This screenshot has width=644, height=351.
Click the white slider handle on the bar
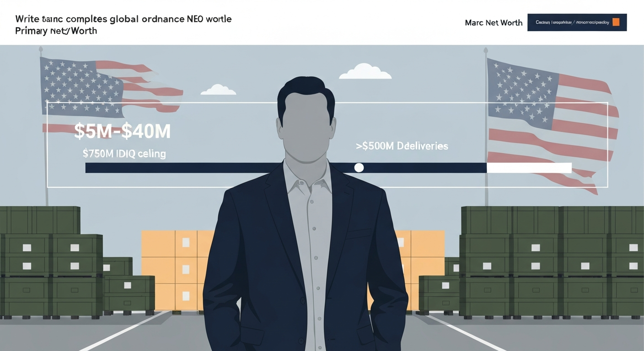tap(359, 168)
